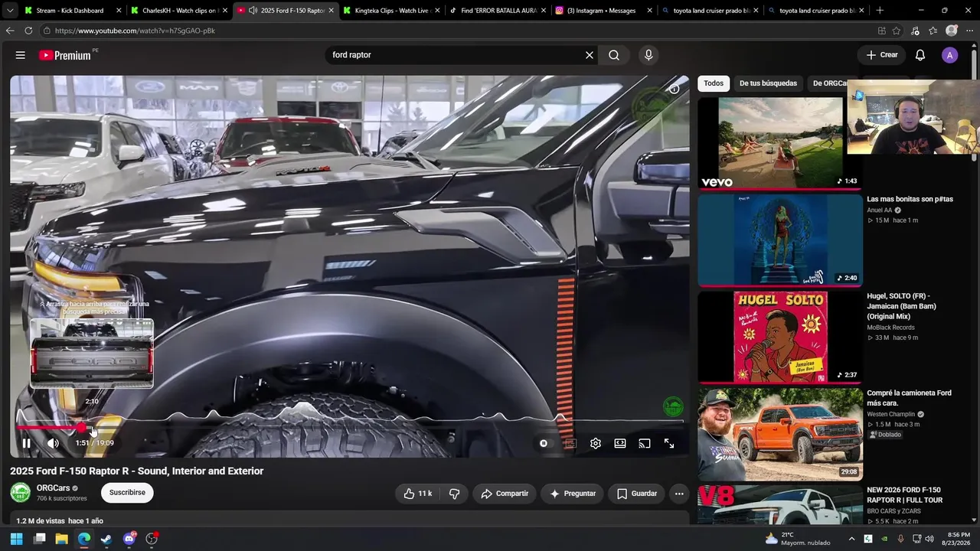Like the video with 11 k likes
980x551 pixels.
click(419, 494)
